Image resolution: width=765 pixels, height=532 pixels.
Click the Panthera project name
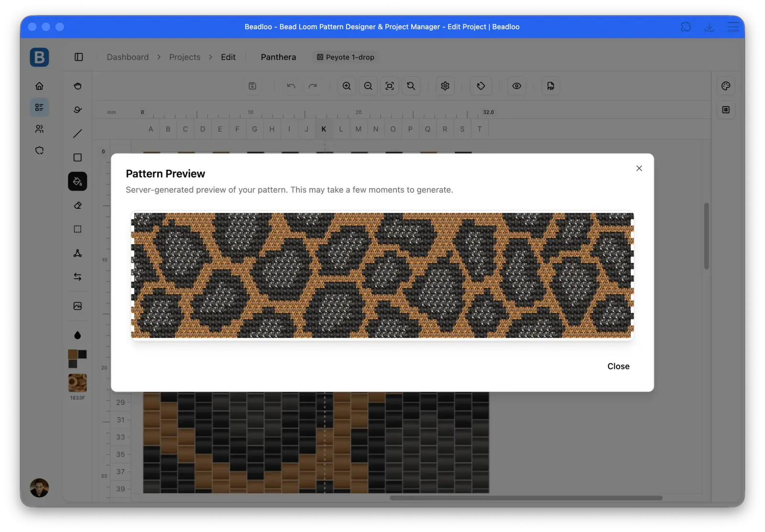pos(278,57)
